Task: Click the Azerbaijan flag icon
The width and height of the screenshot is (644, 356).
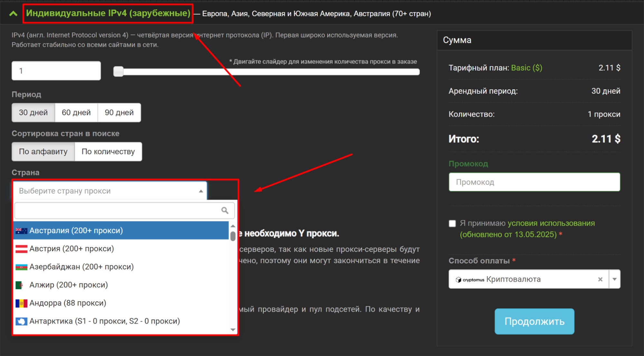Action: pyautogui.click(x=21, y=267)
